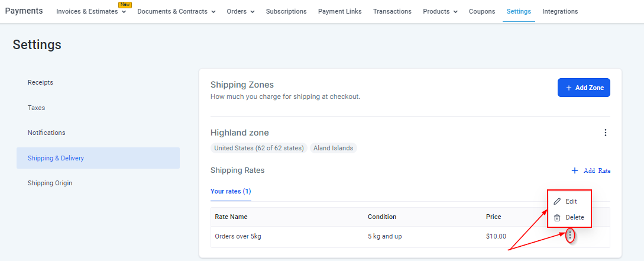
Task: Select Notifications in the settings sidebar
Action: coord(47,133)
